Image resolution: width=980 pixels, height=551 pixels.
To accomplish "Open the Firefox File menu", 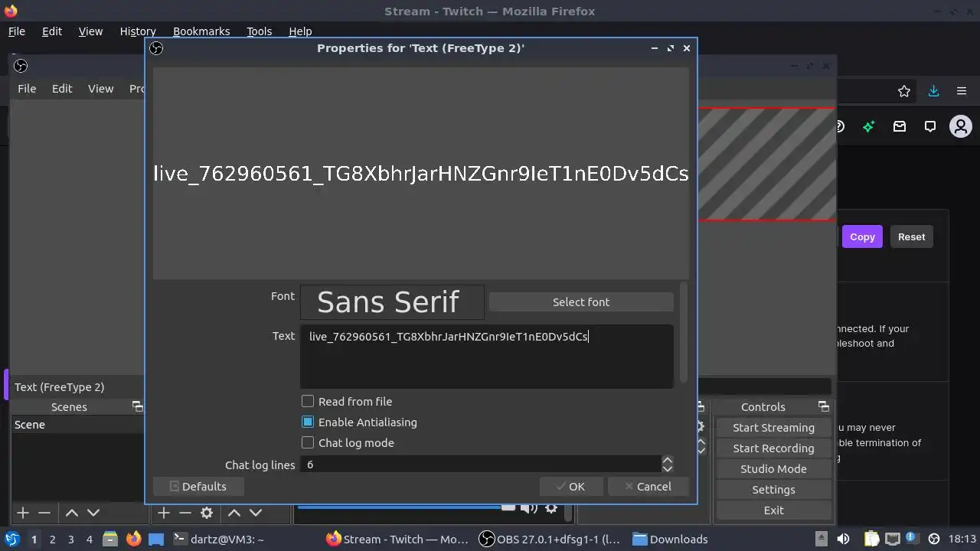I will click(16, 31).
